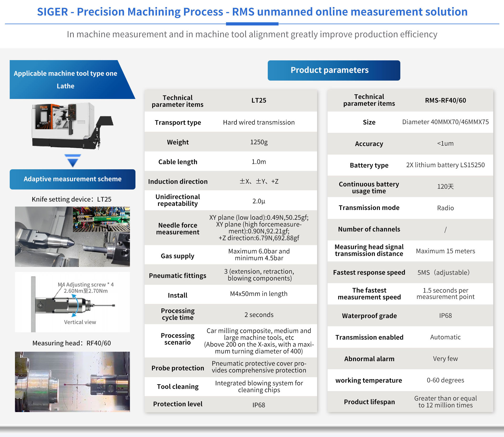Screen dimensions: 504x437
Task: Open the M4 adjusting screw vertical view diagram
Action: coord(72,302)
